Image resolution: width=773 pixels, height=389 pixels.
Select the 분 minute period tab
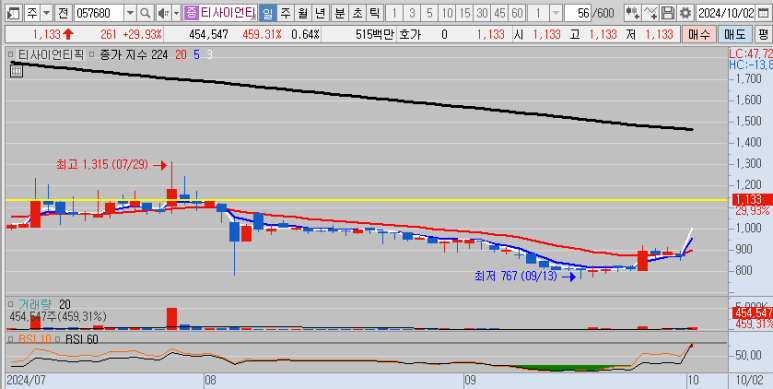340,13
